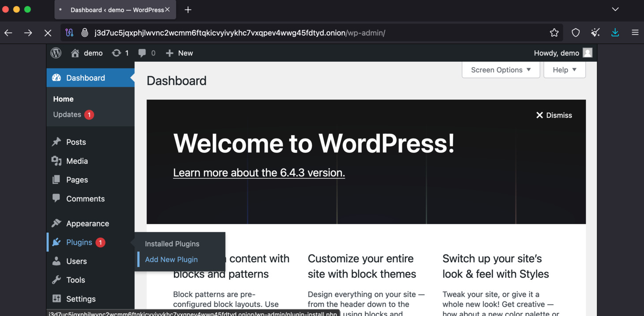Image resolution: width=644 pixels, height=316 pixels.
Task: Open Howdy, demo account menu
Action: click(563, 53)
